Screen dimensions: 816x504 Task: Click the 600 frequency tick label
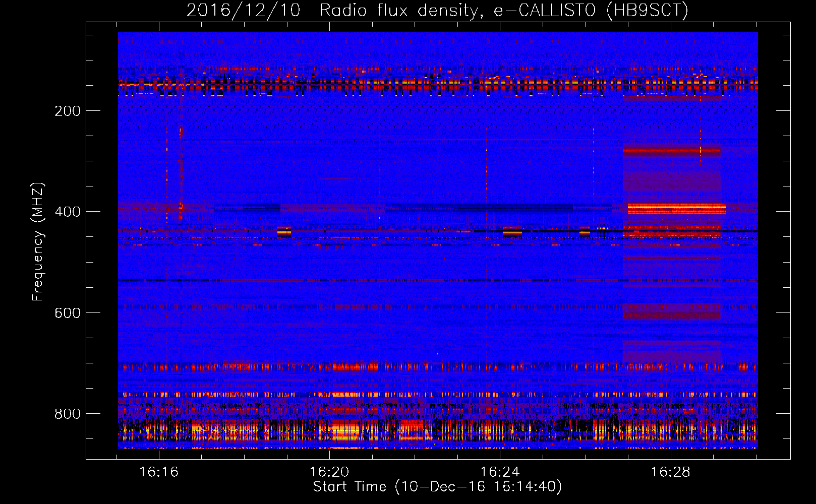coord(67,313)
